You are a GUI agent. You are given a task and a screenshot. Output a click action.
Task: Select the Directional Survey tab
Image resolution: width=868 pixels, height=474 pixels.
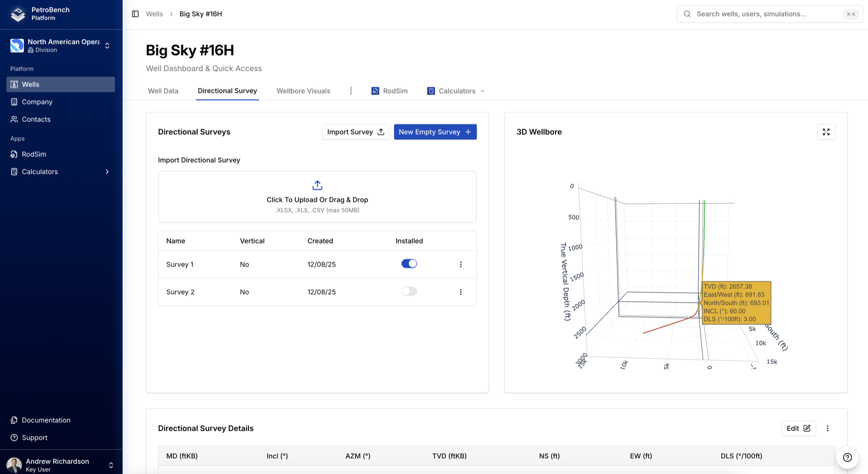click(227, 91)
